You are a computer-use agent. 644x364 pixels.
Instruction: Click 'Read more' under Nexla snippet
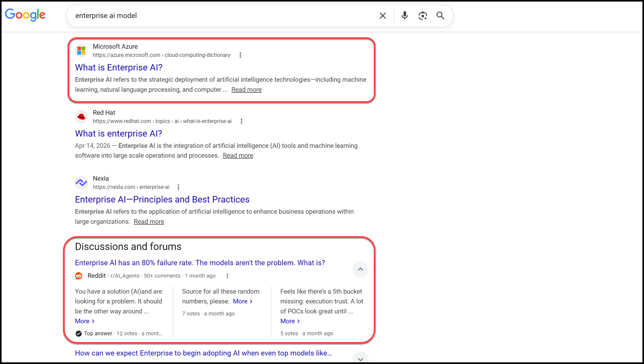click(149, 222)
